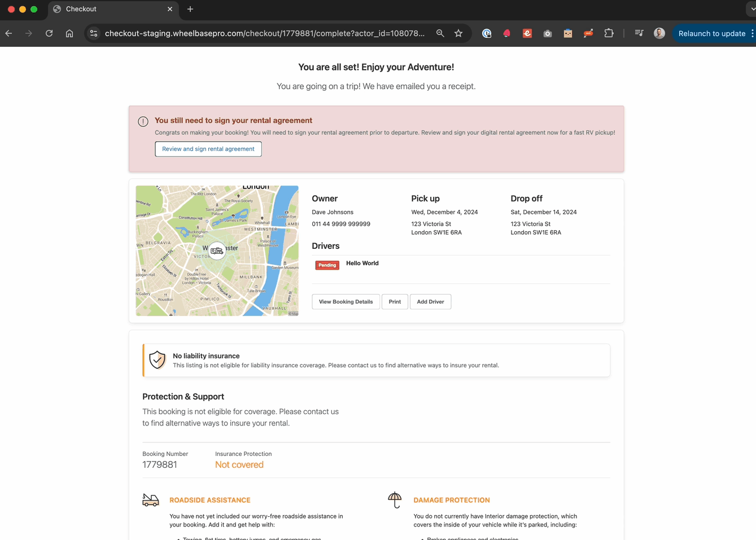Screen dimensions: 756x540
Task: Click the site information icon beside the URL
Action: coord(94,33)
